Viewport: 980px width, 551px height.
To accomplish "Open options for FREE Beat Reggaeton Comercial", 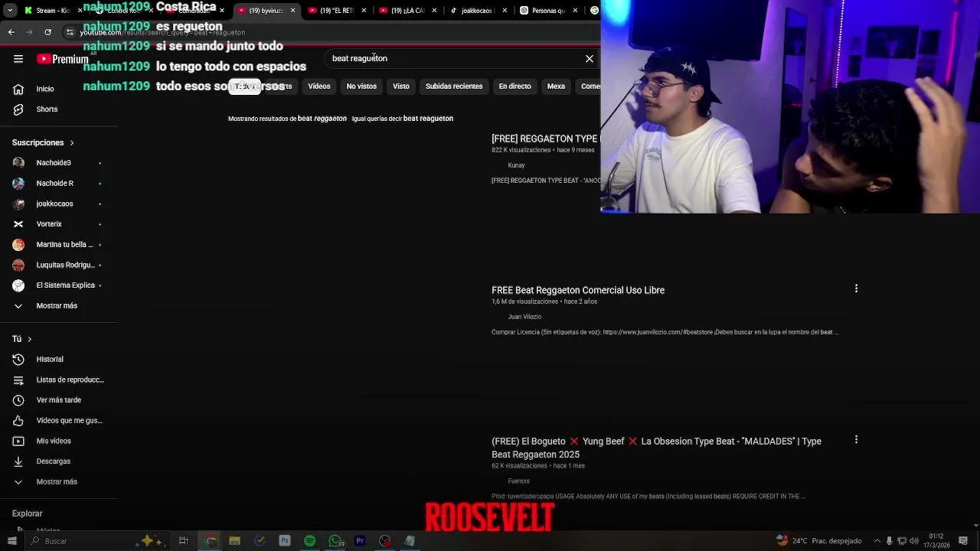I will click(x=856, y=289).
